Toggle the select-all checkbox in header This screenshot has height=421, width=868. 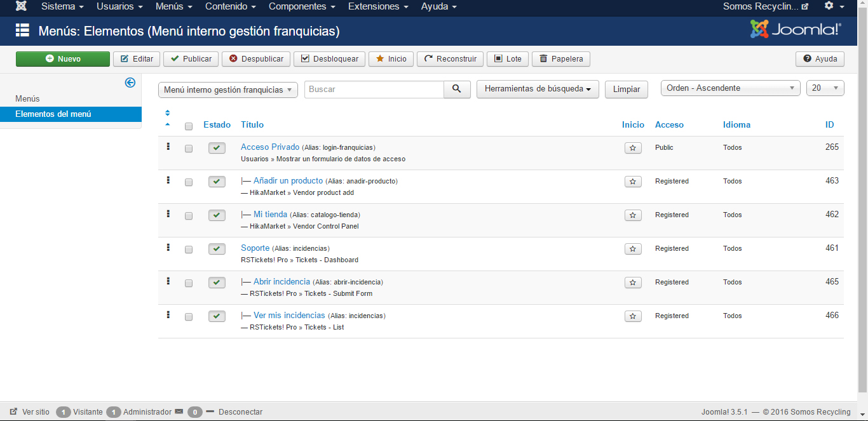pos(189,126)
